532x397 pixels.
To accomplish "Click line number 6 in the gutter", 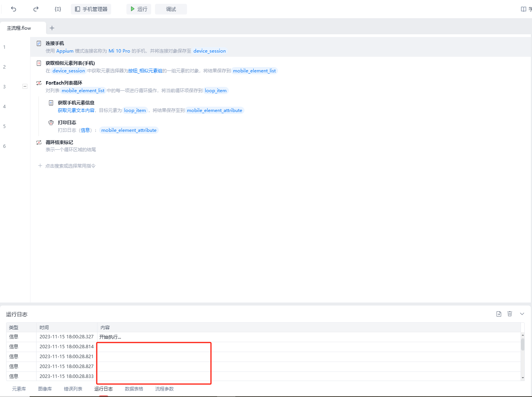I will click(x=5, y=146).
